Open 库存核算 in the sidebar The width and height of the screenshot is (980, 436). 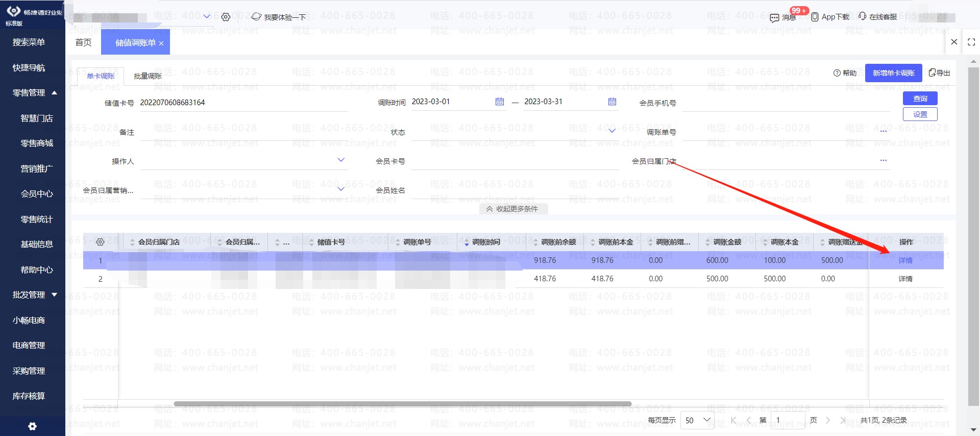pos(29,396)
